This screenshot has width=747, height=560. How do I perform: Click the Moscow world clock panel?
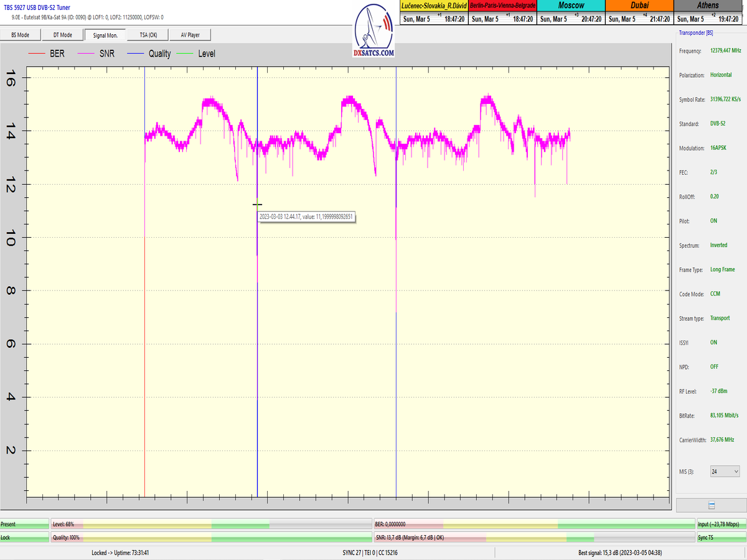(x=570, y=12)
